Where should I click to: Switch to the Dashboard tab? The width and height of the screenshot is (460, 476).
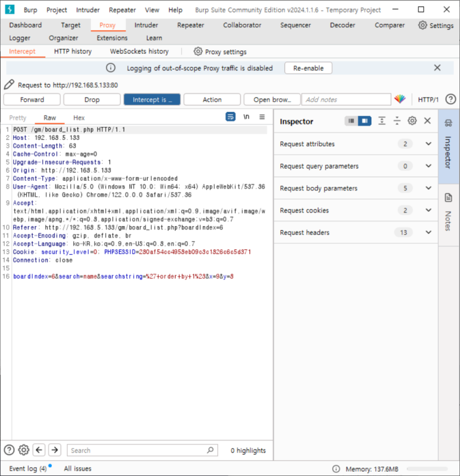click(x=26, y=25)
